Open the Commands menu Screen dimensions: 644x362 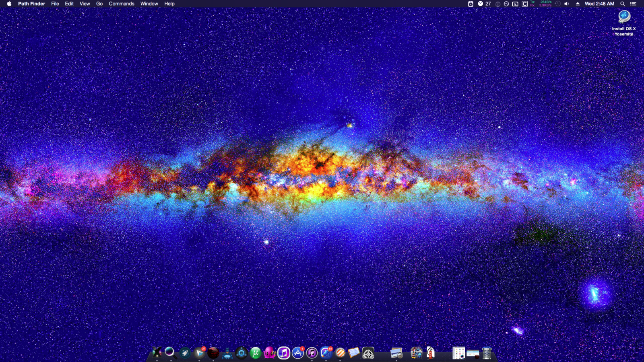(x=122, y=4)
